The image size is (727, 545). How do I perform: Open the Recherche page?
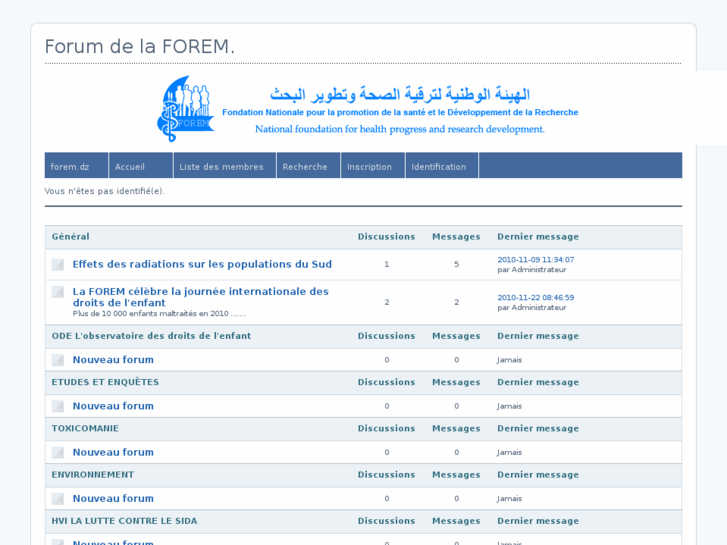[x=308, y=166]
